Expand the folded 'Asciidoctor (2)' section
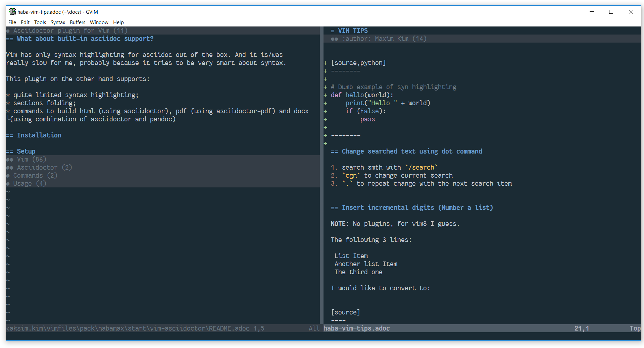Screen dimensions: 644x348 162,167
